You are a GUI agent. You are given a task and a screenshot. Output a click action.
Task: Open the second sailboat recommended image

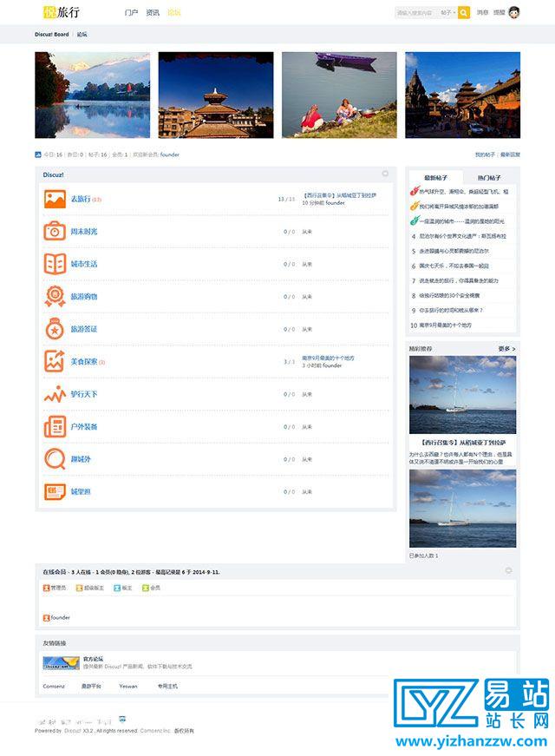coord(462,508)
